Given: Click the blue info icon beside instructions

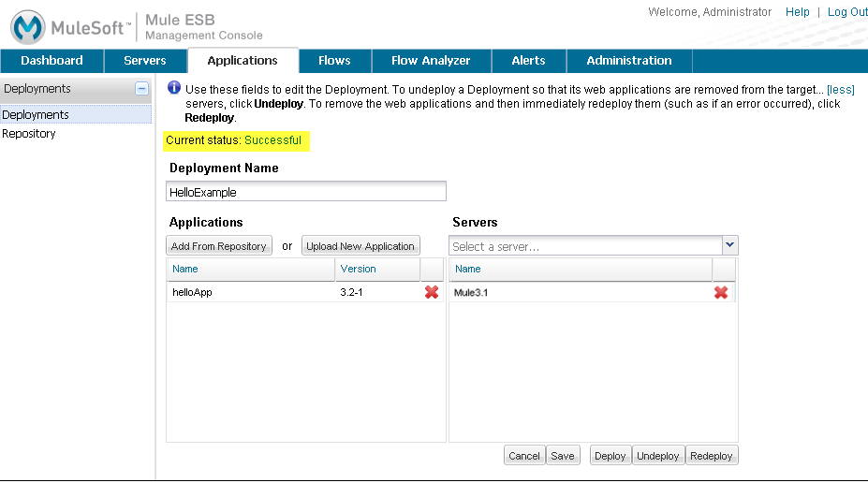Looking at the screenshot, I should click(x=173, y=88).
